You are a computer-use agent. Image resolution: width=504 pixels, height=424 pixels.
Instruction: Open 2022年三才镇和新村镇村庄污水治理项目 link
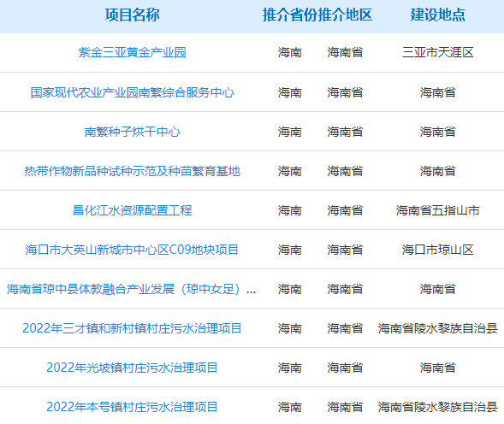pos(132,328)
